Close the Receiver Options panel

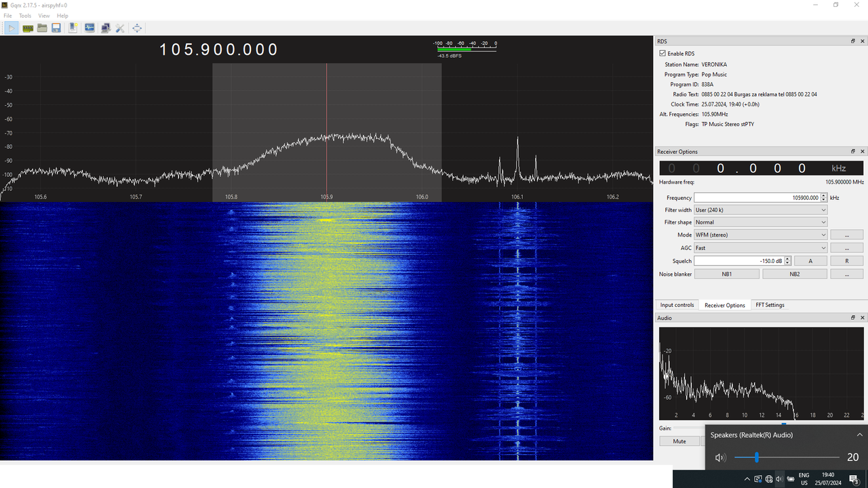863,151
